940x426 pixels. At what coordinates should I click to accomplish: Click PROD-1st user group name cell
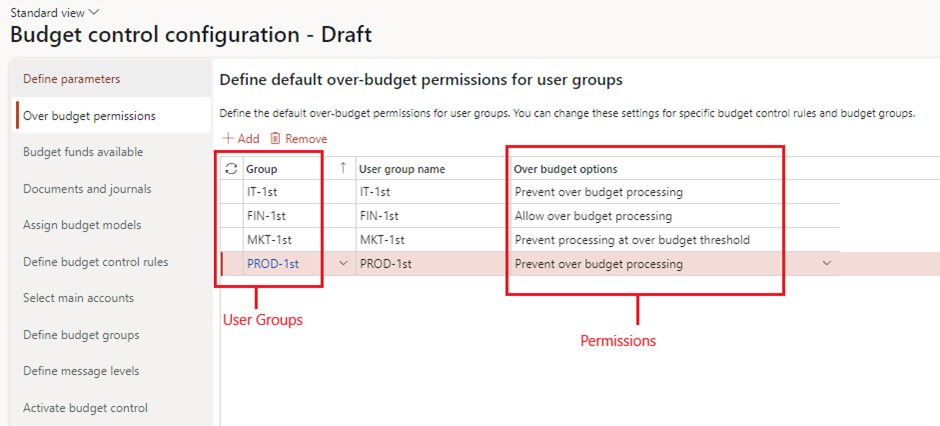tap(432, 264)
